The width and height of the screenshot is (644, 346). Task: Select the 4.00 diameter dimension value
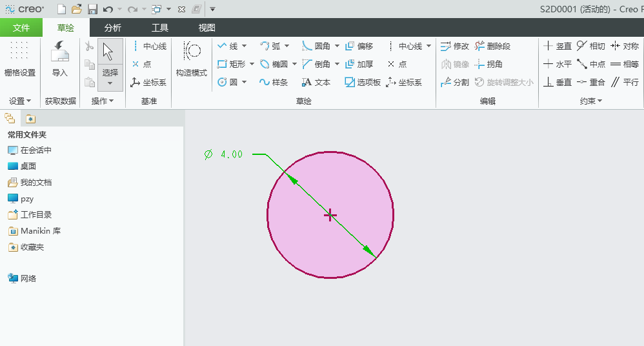click(x=232, y=154)
